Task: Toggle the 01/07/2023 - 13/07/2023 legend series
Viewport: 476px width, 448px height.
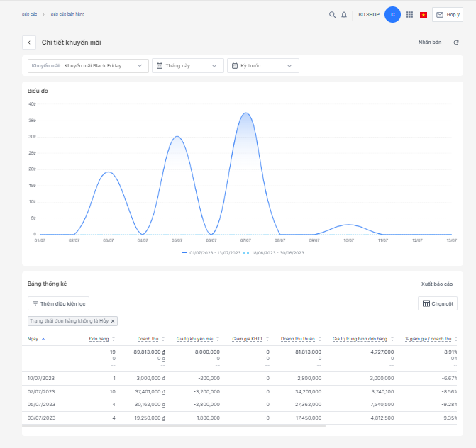Action: pos(211,252)
